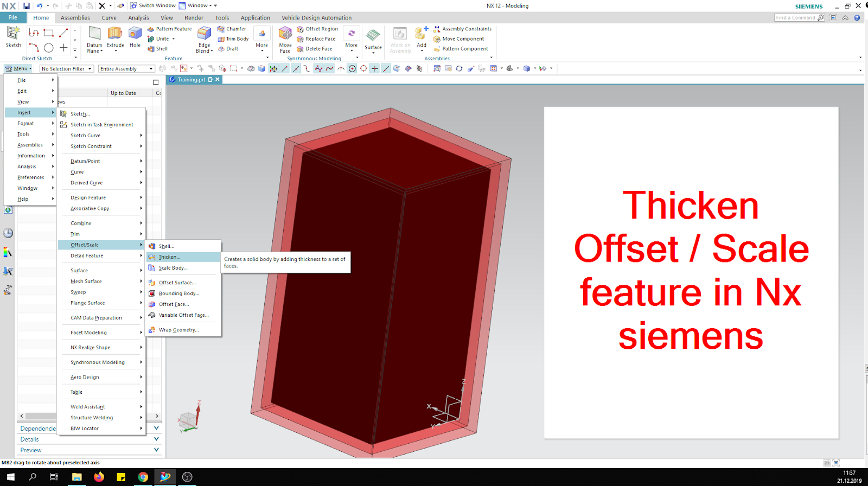Open the File tab
Image resolution: width=868 pixels, height=486 pixels.
(x=13, y=17)
